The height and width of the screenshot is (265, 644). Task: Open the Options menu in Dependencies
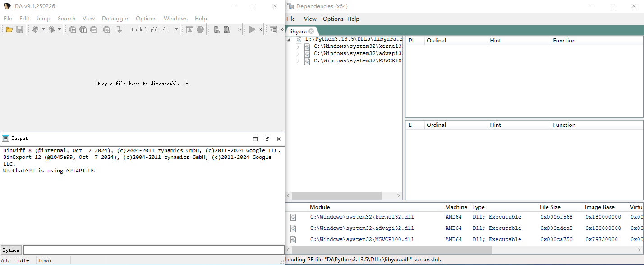(333, 19)
